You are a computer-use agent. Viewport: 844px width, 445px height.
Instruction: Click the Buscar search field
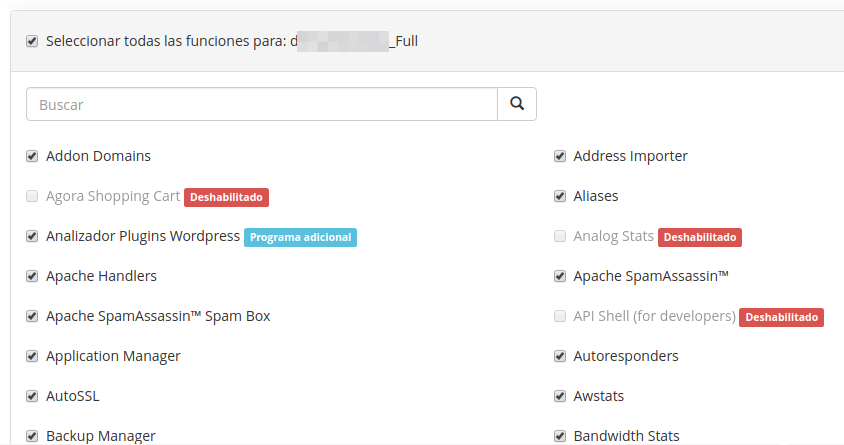[x=262, y=104]
